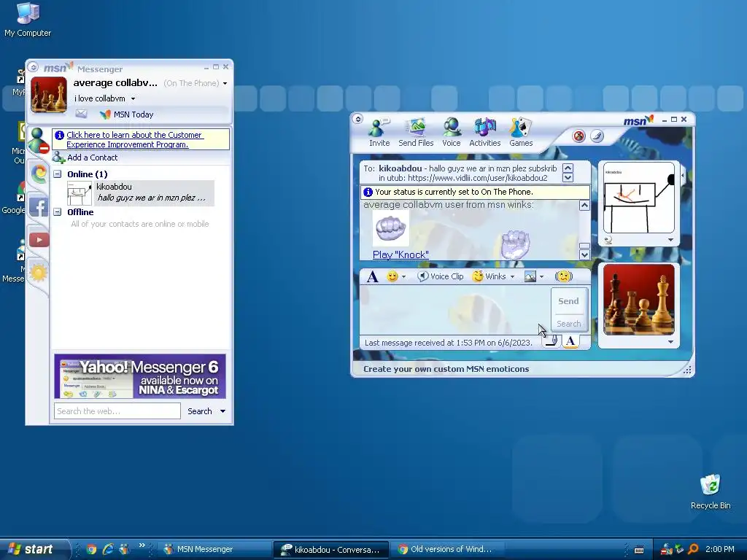
Task: Open MSN Today
Action: pos(126,114)
